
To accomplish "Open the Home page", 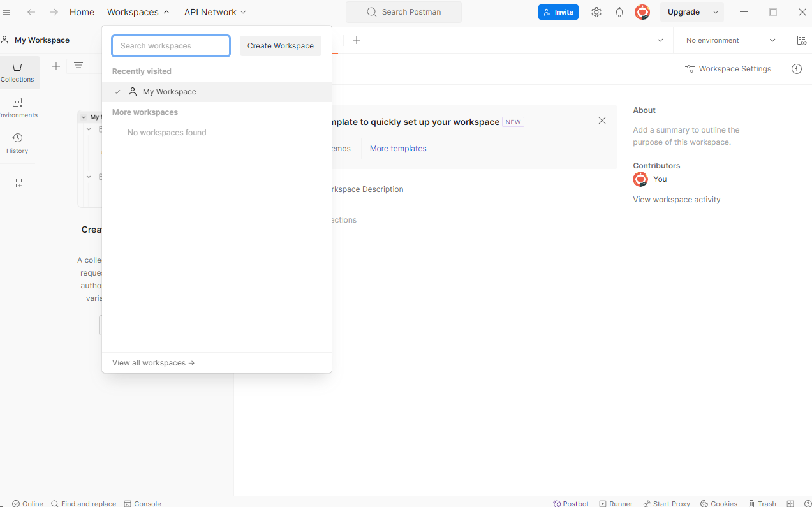I will (x=82, y=12).
